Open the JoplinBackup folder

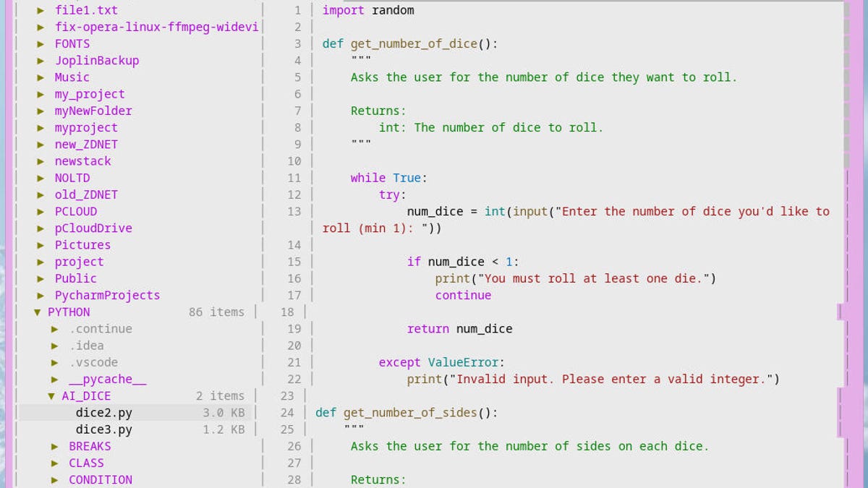(x=96, y=61)
